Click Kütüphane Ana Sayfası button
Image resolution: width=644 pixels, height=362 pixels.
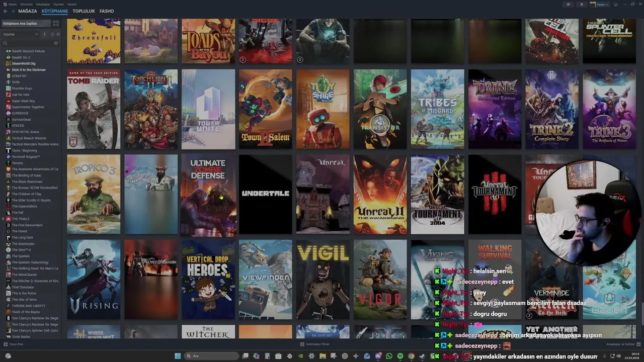click(26, 24)
